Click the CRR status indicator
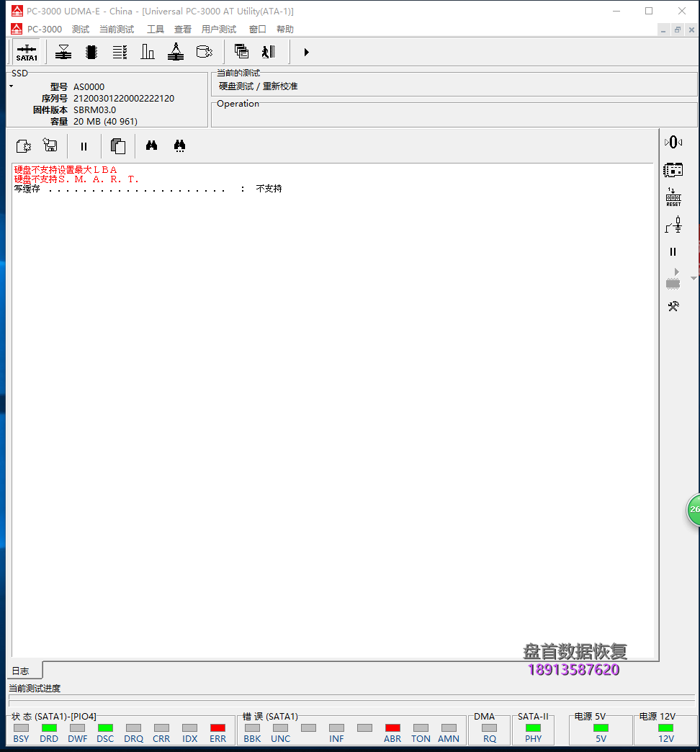This screenshot has height=752, width=700. [x=161, y=728]
